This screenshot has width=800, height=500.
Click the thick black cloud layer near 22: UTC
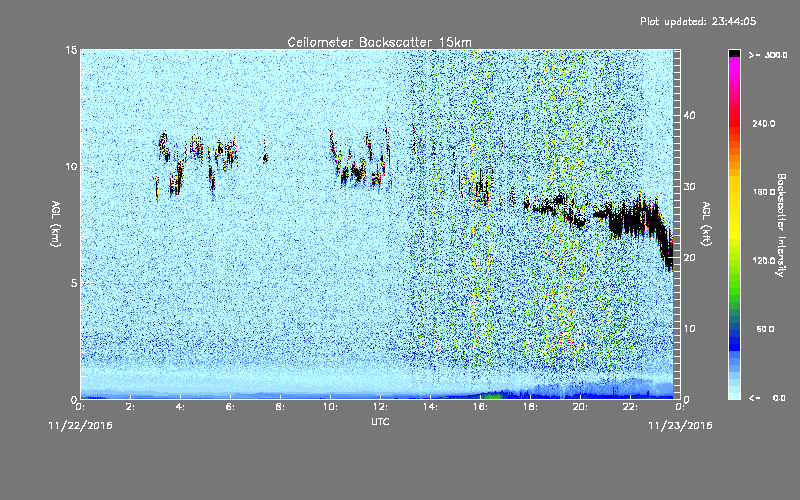[633, 219]
